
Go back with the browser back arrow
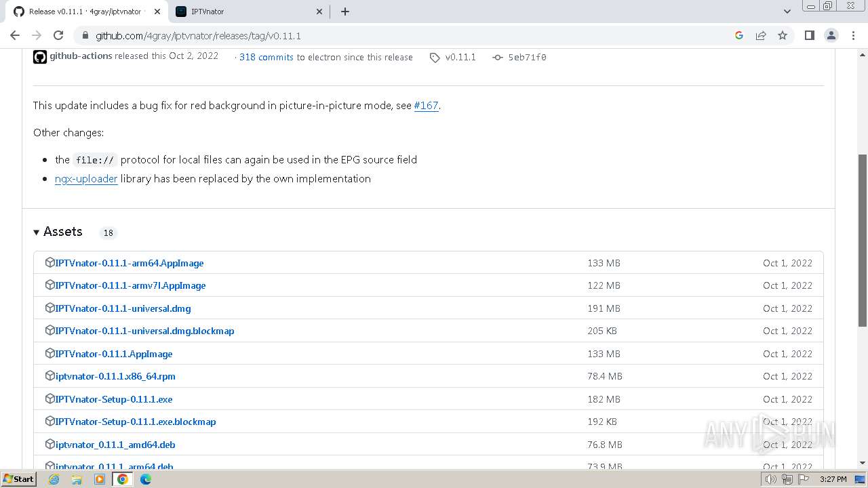tap(15, 35)
